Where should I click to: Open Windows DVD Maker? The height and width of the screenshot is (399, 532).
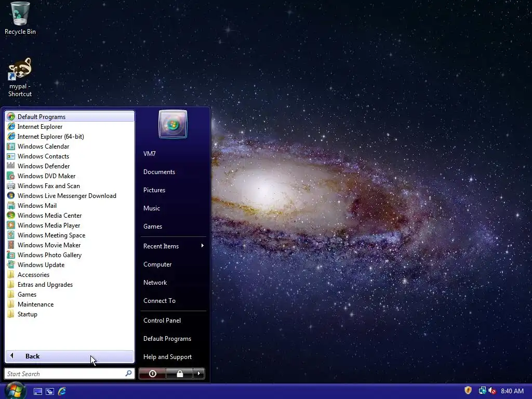tap(70, 176)
